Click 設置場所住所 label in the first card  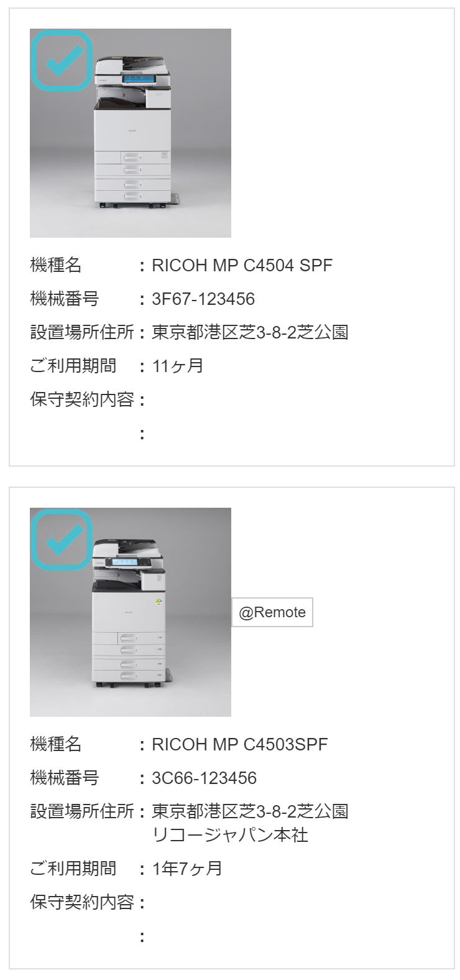[82, 332]
